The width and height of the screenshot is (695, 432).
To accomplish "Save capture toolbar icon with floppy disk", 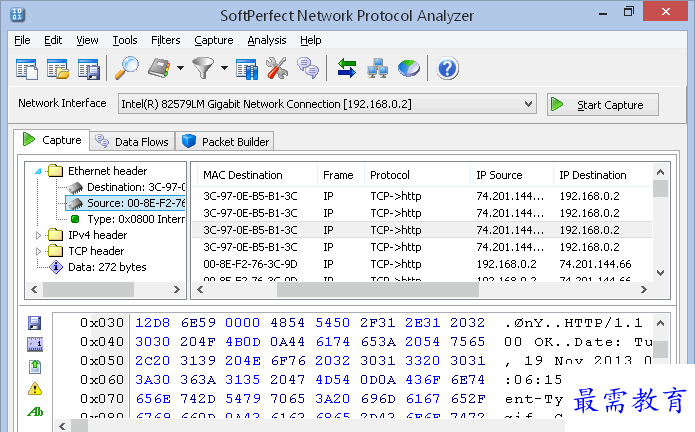I will coord(89,69).
